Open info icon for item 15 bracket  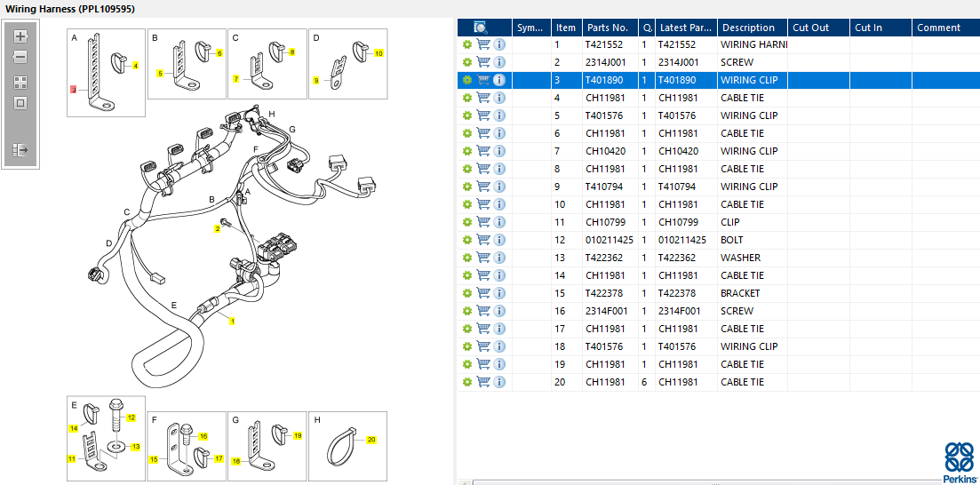499,293
